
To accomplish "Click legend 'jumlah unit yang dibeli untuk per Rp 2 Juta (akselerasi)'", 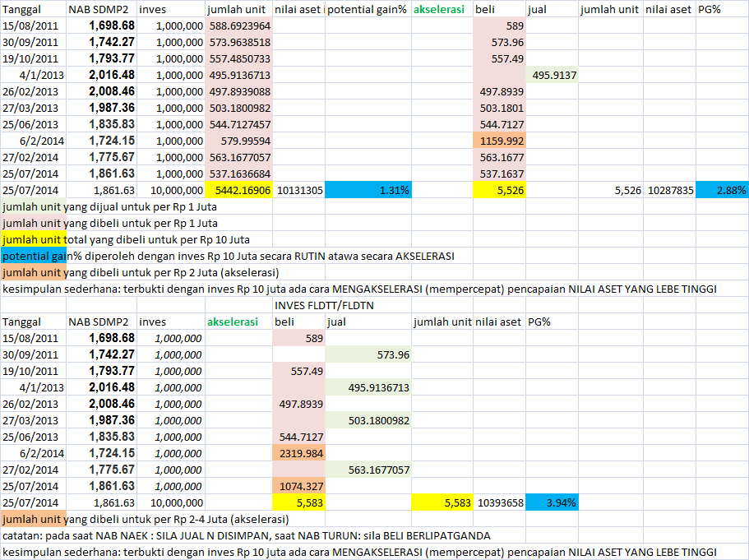I will tap(141, 273).
